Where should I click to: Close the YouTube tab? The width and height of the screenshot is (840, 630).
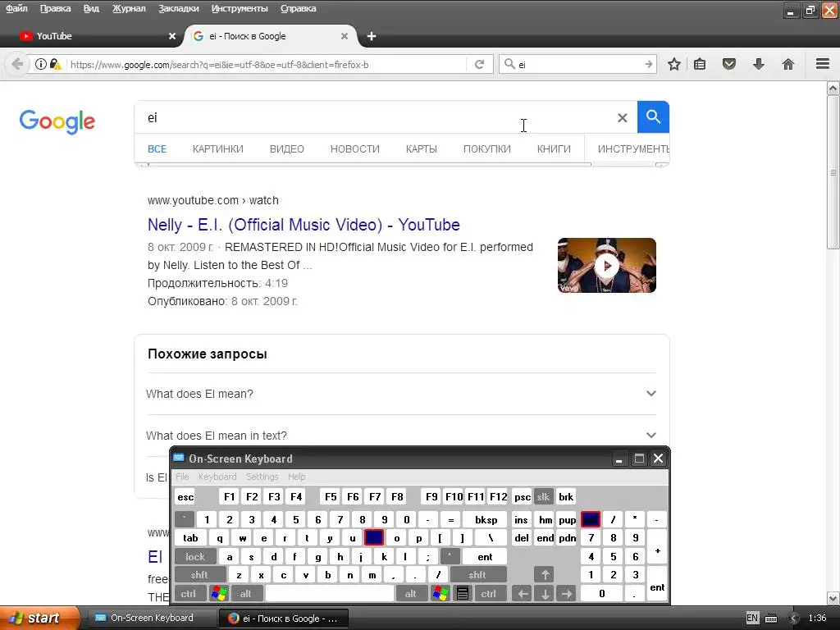(x=172, y=36)
